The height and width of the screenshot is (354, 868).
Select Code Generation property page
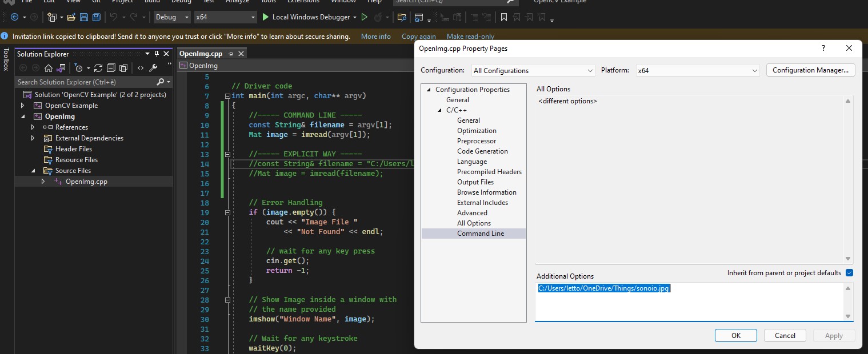coord(482,151)
